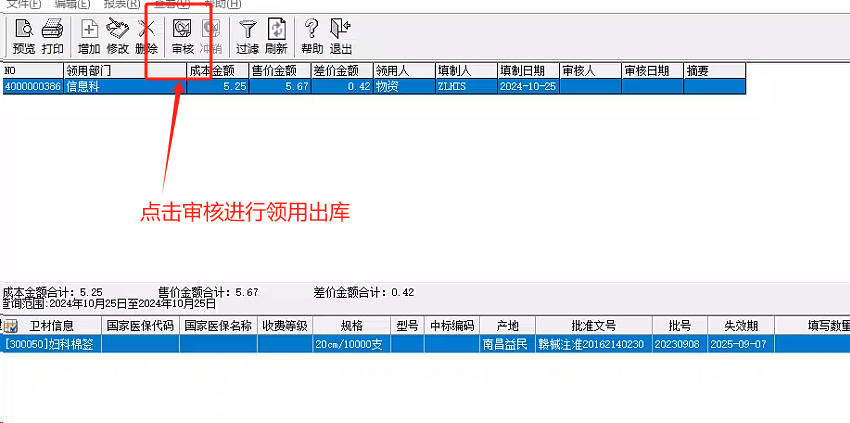Click the 2024-10-25 date cell

[529, 86]
